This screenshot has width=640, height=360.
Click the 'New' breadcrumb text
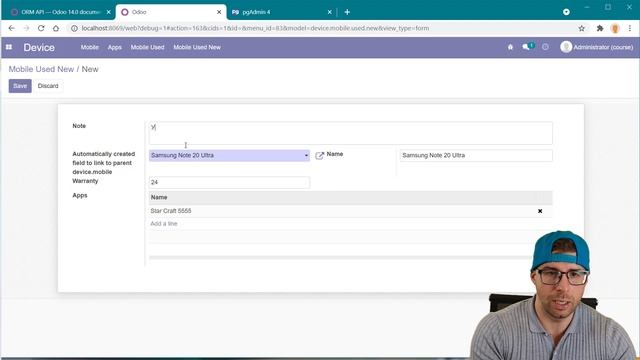tap(90, 69)
